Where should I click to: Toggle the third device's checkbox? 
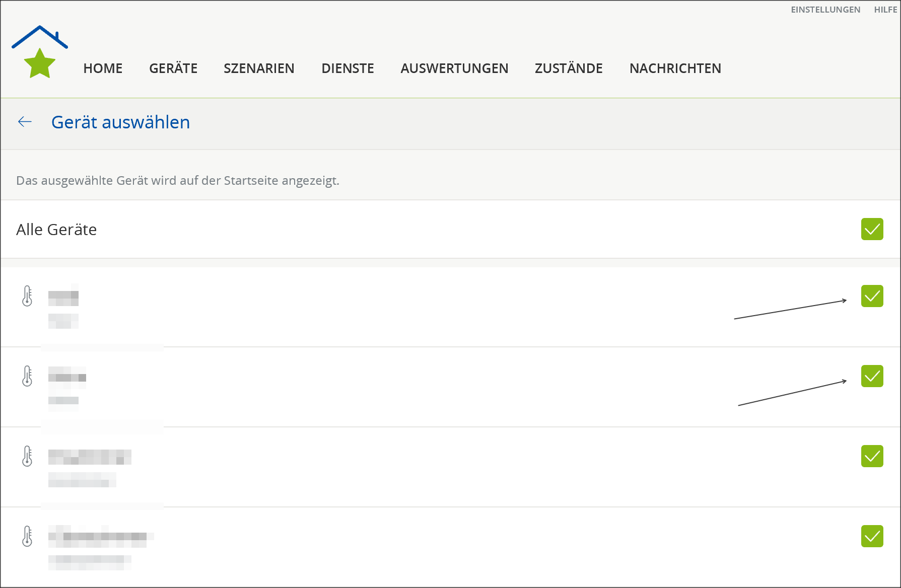[x=872, y=456]
